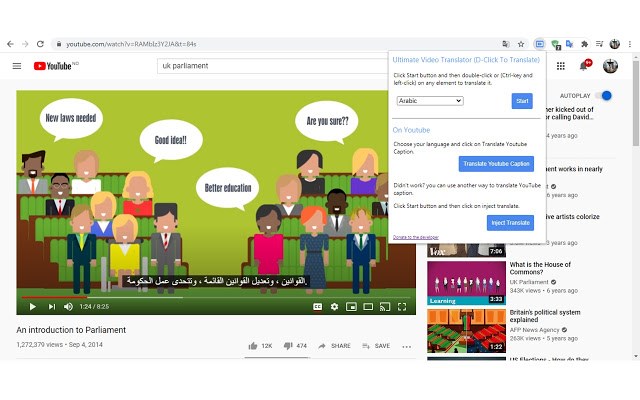Open the more actions ellipsis under video
The width and height of the screenshot is (640, 400).
407,347
